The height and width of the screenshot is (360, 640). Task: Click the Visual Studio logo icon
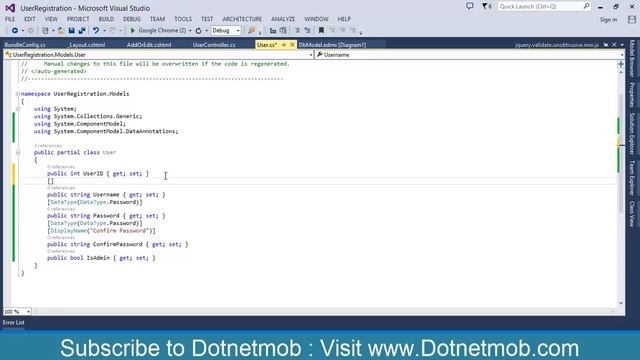click(x=10, y=8)
